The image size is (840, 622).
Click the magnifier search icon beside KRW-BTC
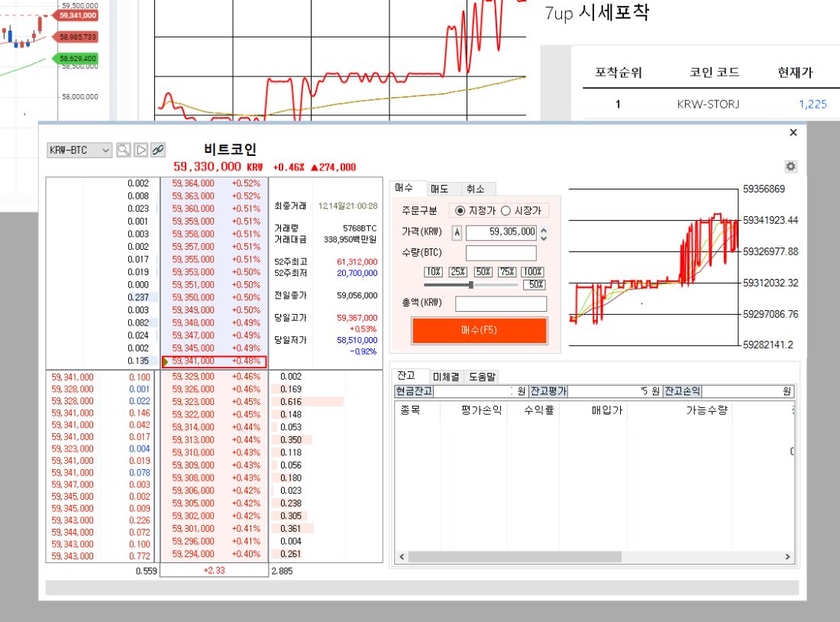(x=124, y=151)
